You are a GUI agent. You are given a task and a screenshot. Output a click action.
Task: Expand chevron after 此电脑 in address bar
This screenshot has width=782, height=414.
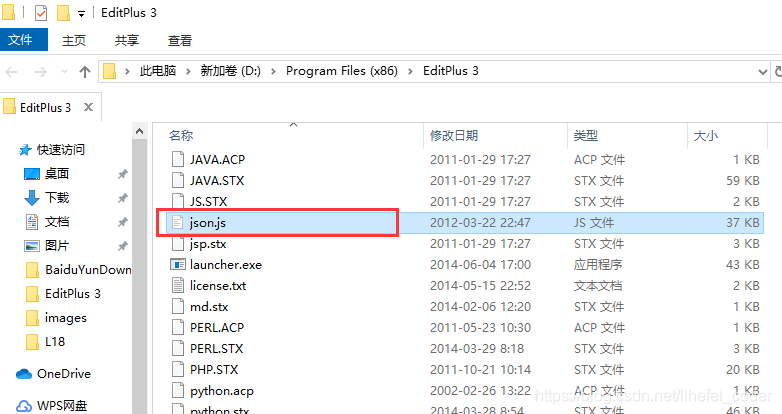coord(188,71)
